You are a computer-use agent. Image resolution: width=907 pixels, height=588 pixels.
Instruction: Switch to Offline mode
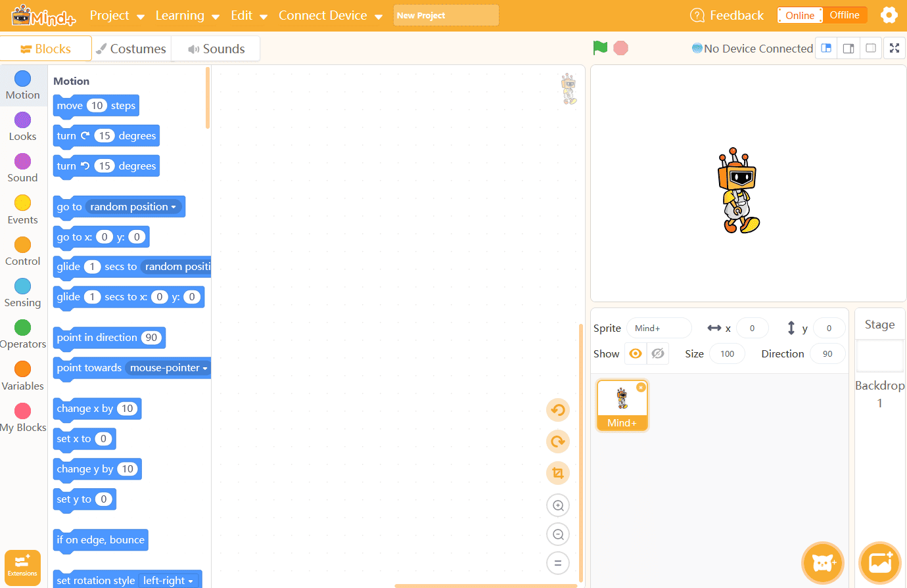pos(845,15)
